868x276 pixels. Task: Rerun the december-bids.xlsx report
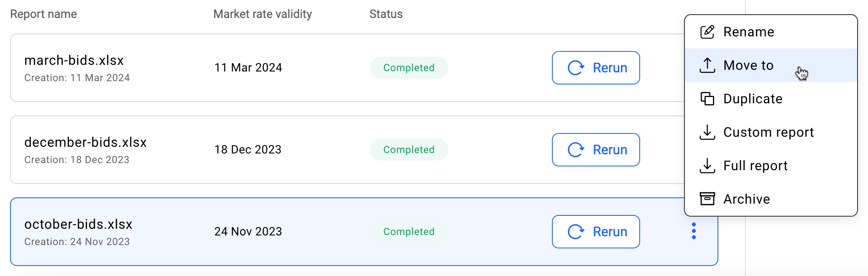[596, 150]
